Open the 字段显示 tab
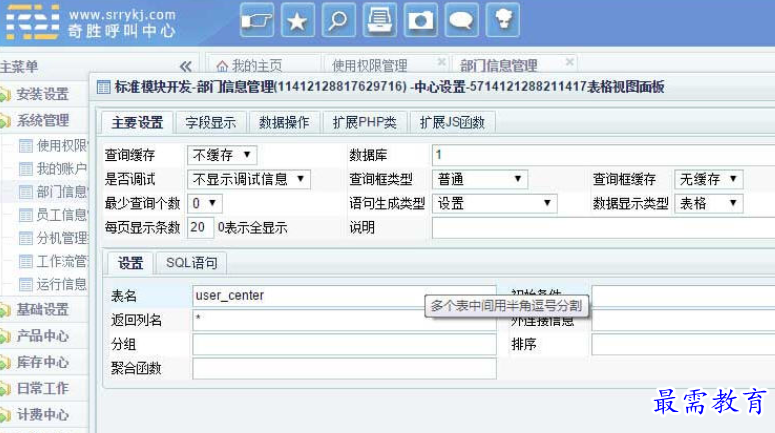 tap(211, 123)
